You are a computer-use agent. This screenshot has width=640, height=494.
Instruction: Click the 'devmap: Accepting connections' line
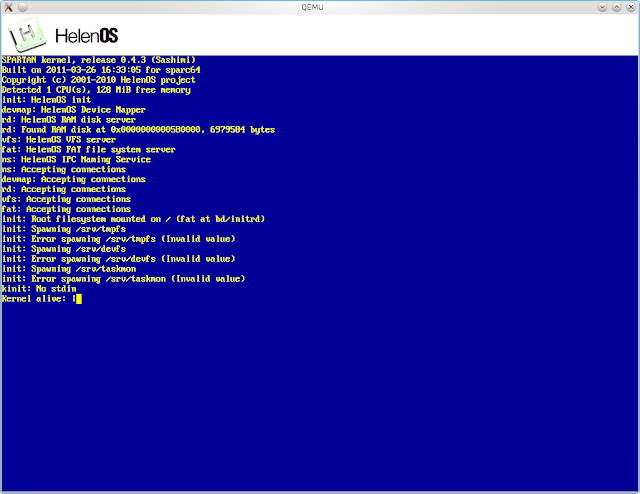coord(73,179)
